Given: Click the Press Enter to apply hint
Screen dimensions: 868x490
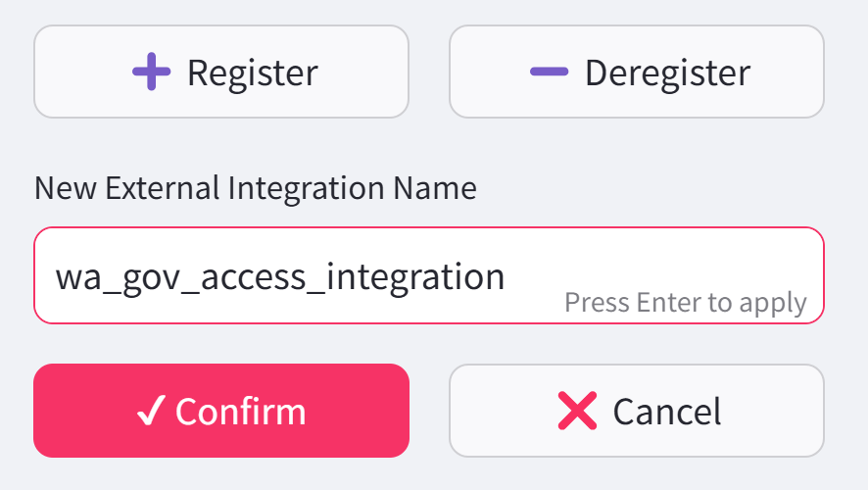Looking at the screenshot, I should [x=686, y=303].
